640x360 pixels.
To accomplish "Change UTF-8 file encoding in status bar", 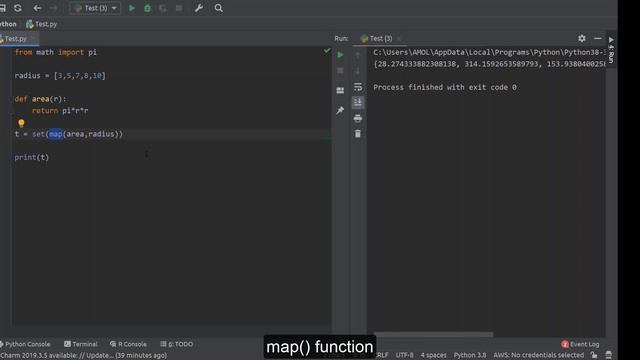I will click(x=404, y=355).
